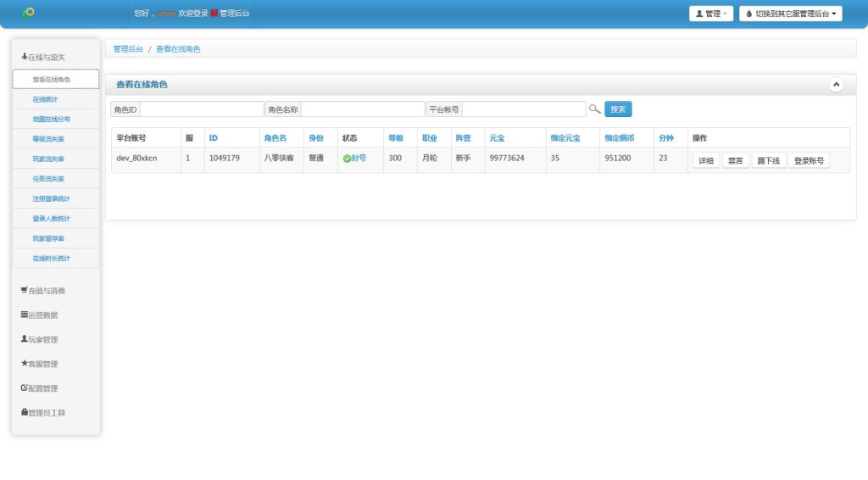Click the magnifying glass search icon
Screen dimensions: 868x480
click(595, 109)
